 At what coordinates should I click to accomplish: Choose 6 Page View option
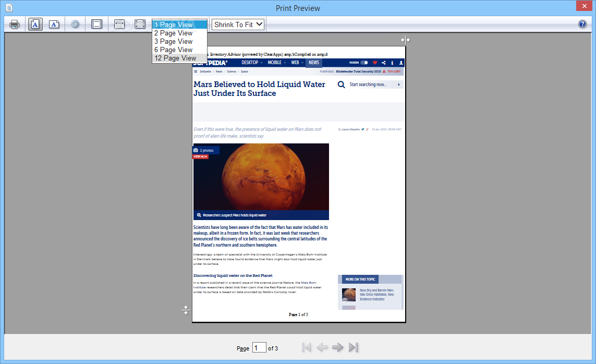pos(179,50)
